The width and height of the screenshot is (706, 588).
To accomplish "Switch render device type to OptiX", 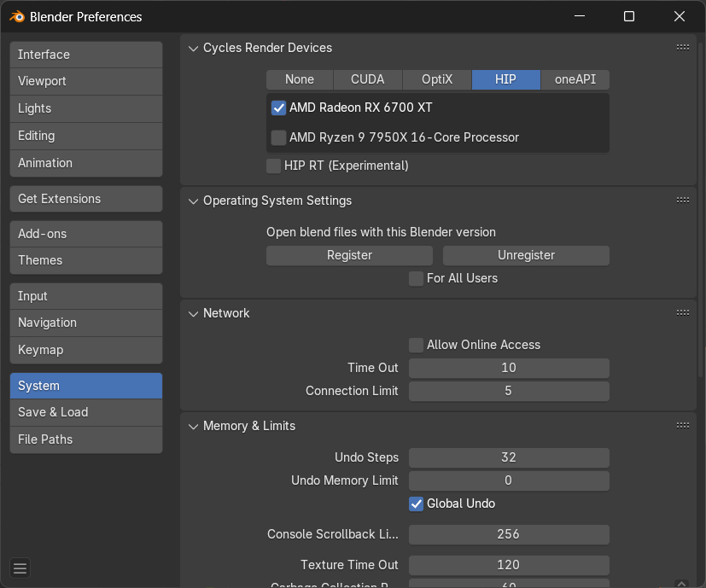I will click(x=437, y=79).
